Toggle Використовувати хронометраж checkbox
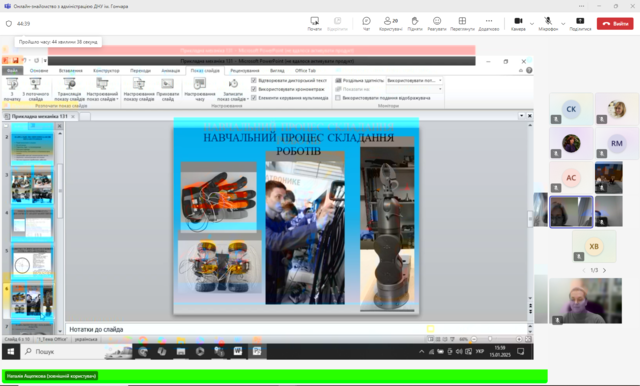This screenshot has height=386, width=640. coord(254,89)
